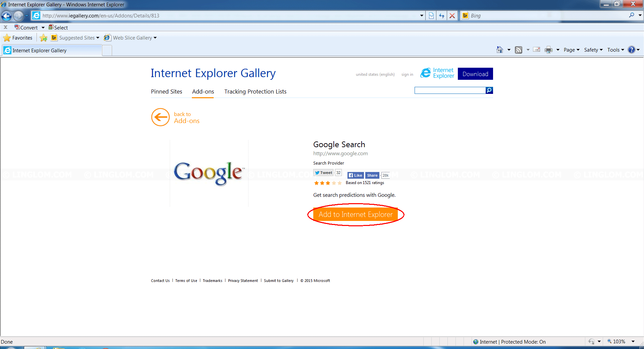Open the Safety menu
Screen dimensions: 644x349
click(x=593, y=50)
